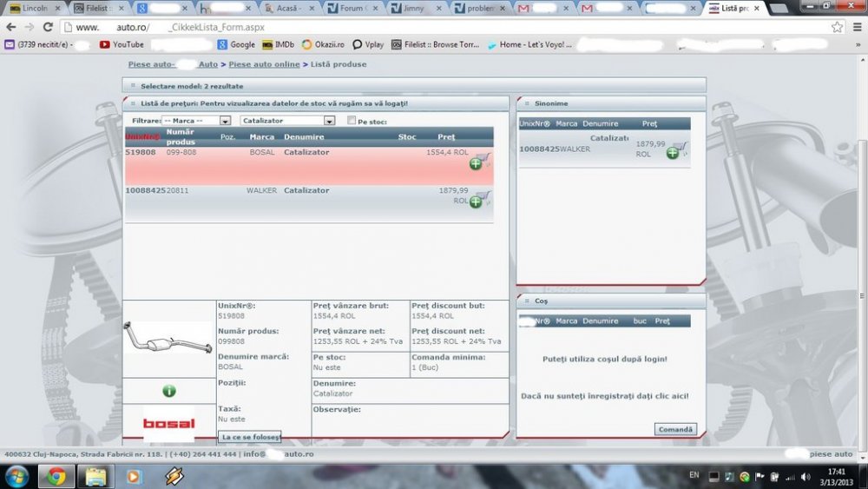Click info email link in footer
The height and width of the screenshot is (489, 868).
coord(279,453)
